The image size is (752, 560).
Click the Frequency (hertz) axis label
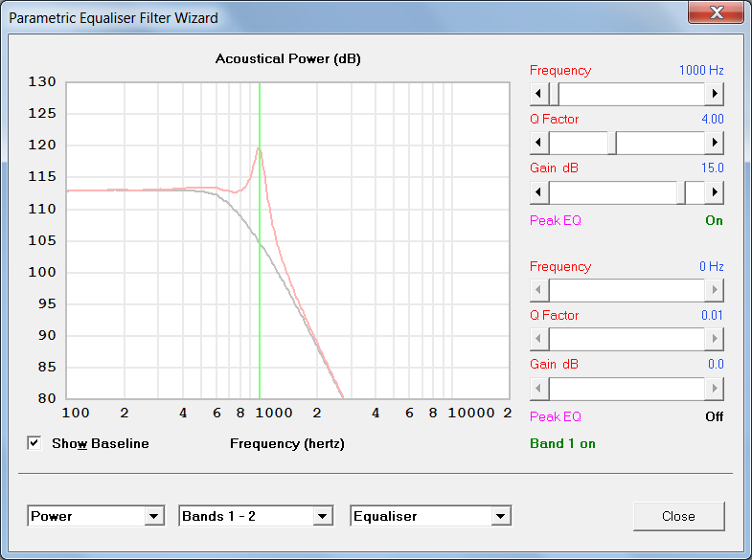(x=287, y=443)
